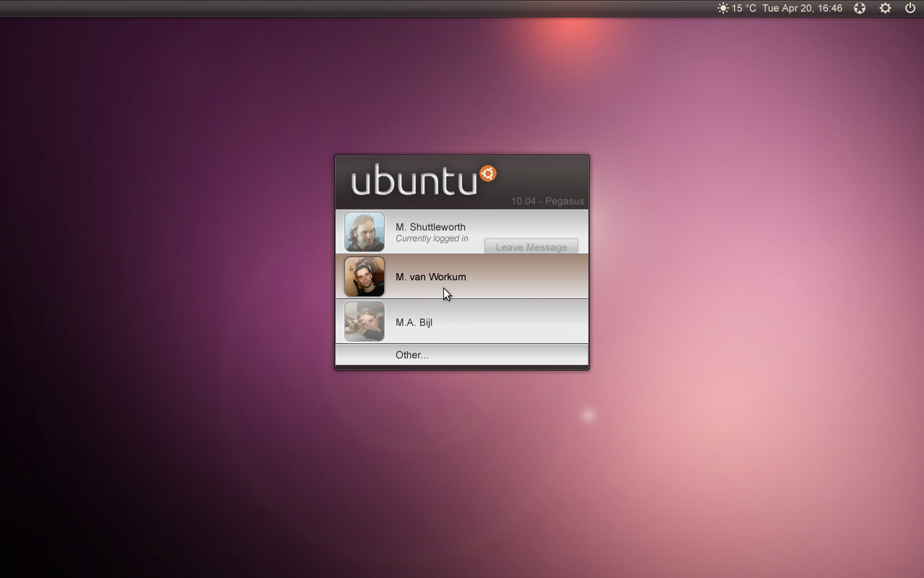Screen dimensions: 924x578
Task: Click M. van Workum's avatar picture
Action: pos(365,277)
